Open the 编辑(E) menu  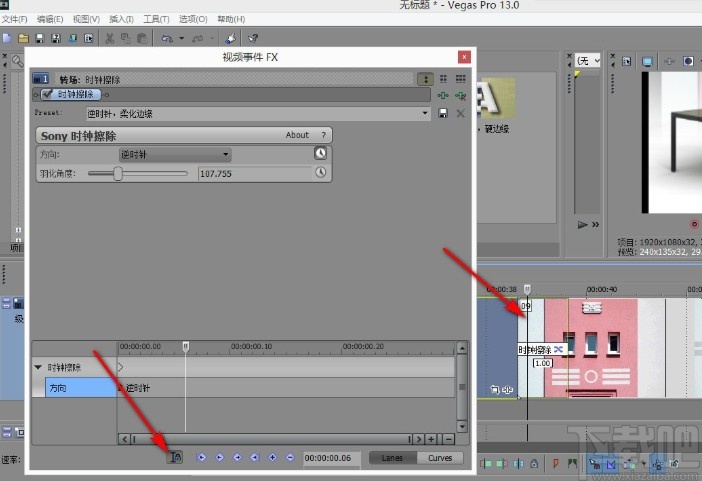50,19
